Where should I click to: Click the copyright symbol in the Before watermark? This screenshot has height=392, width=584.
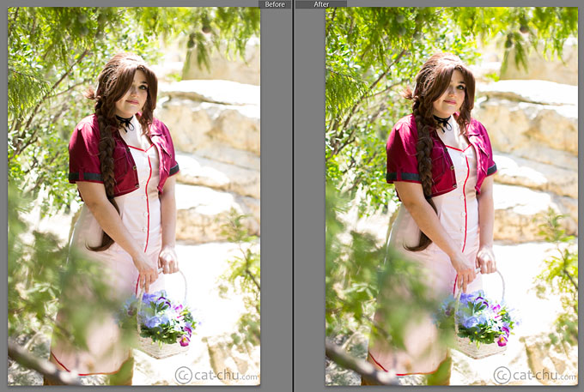[183, 375]
